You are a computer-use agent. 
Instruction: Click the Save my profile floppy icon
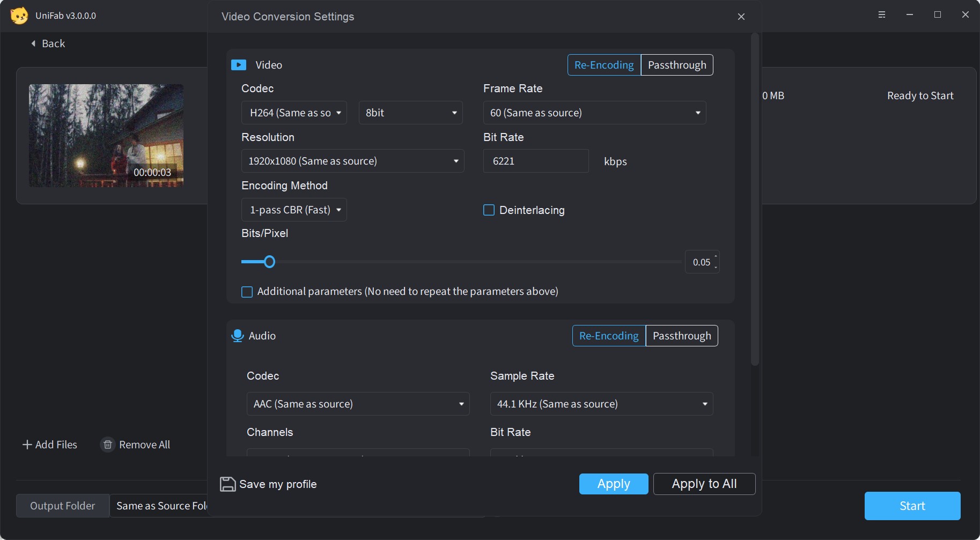pyautogui.click(x=228, y=484)
